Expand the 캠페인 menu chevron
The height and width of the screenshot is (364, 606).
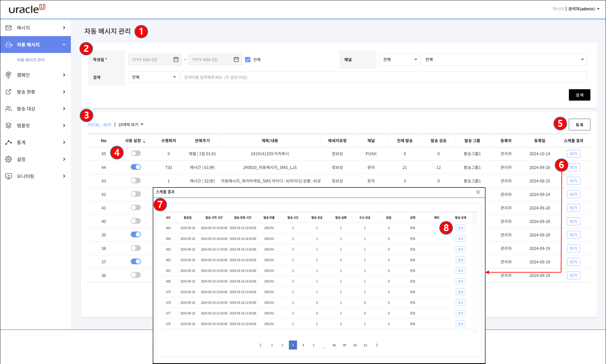point(64,75)
